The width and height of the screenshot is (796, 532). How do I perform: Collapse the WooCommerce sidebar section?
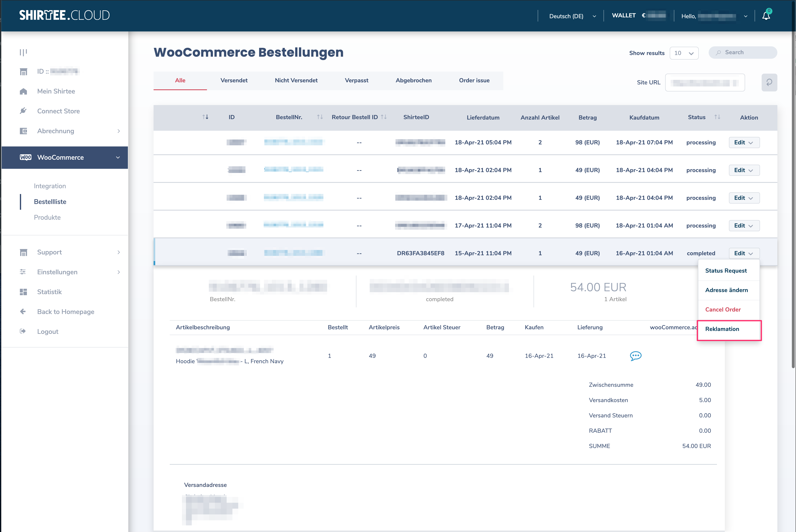[65, 157]
